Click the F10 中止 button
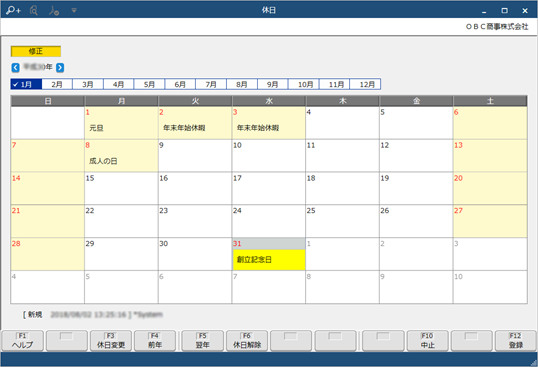 tap(428, 341)
